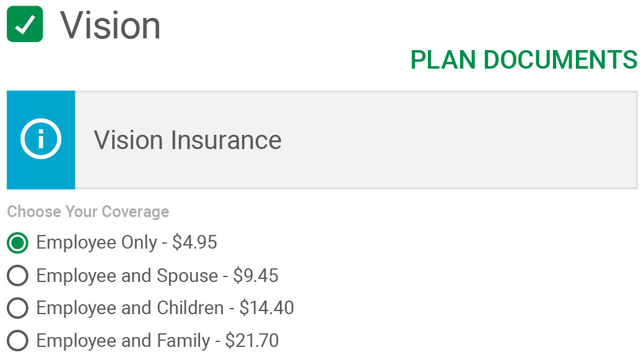This screenshot has height=363, width=644.
Task: Click the Vision Insurance title text
Action: tap(188, 140)
